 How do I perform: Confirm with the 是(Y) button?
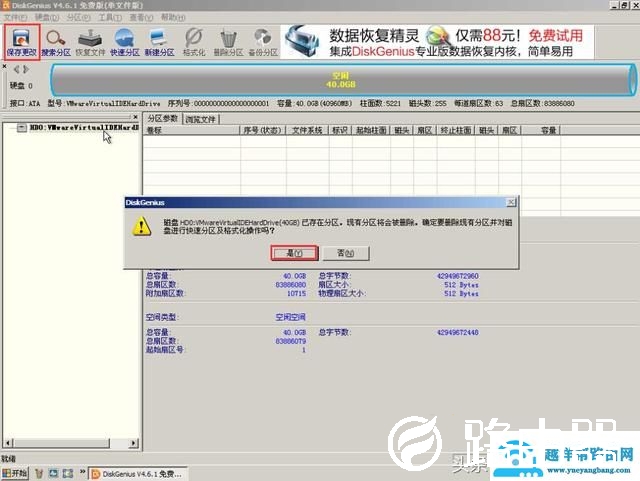pyautogui.click(x=294, y=253)
